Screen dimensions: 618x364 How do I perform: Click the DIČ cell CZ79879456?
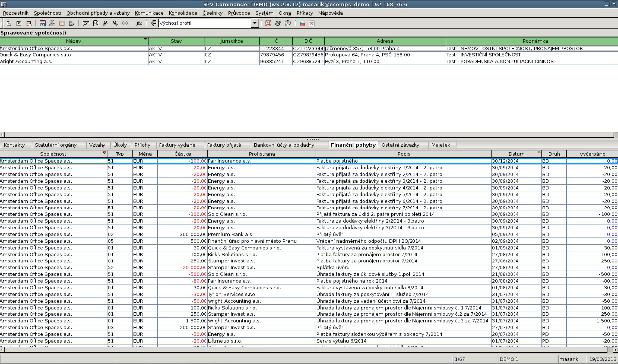308,55
